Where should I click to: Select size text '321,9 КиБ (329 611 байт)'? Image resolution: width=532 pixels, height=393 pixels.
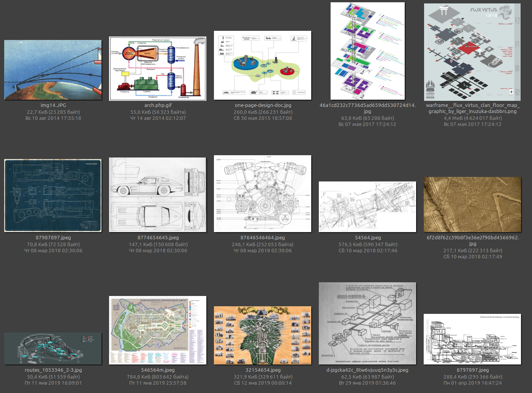coord(263,377)
